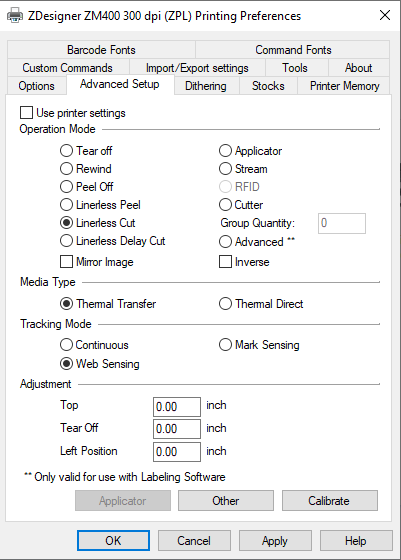This screenshot has height=560, width=401.
Task: Check the Inverse option
Action: click(225, 262)
